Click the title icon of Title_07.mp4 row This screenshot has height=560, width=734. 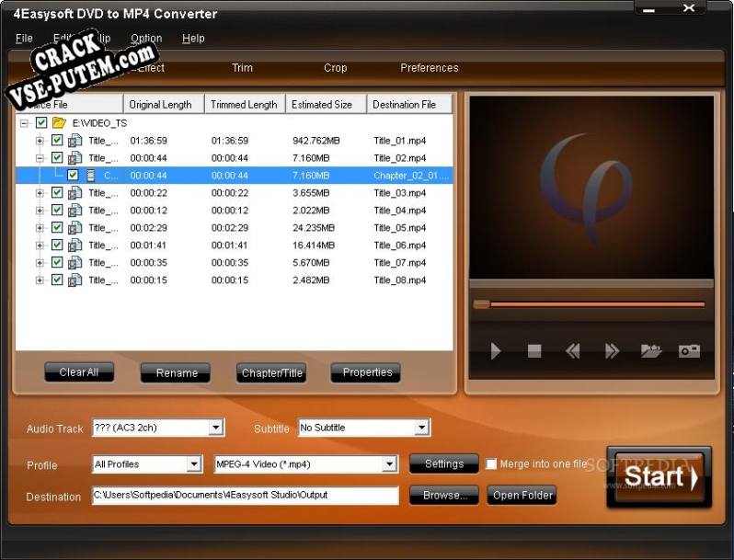point(75,262)
